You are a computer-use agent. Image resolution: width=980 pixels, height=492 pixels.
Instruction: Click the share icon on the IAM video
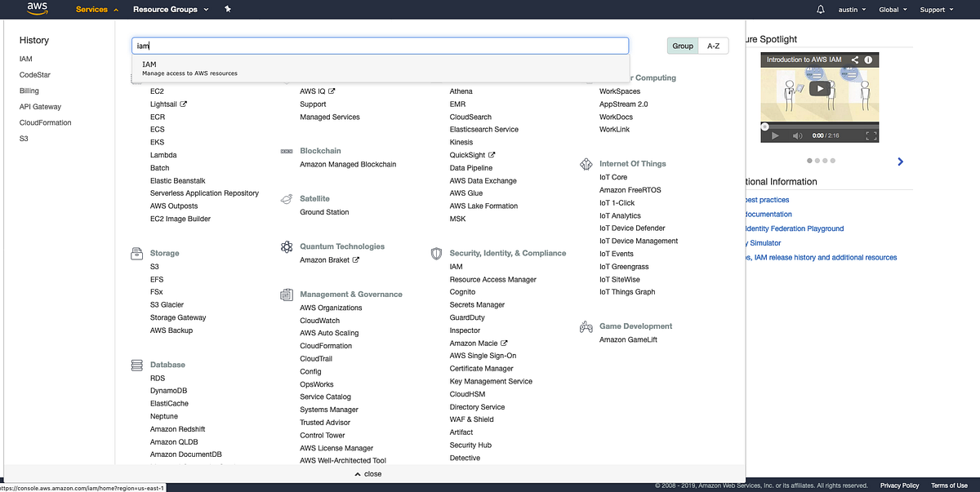point(855,60)
